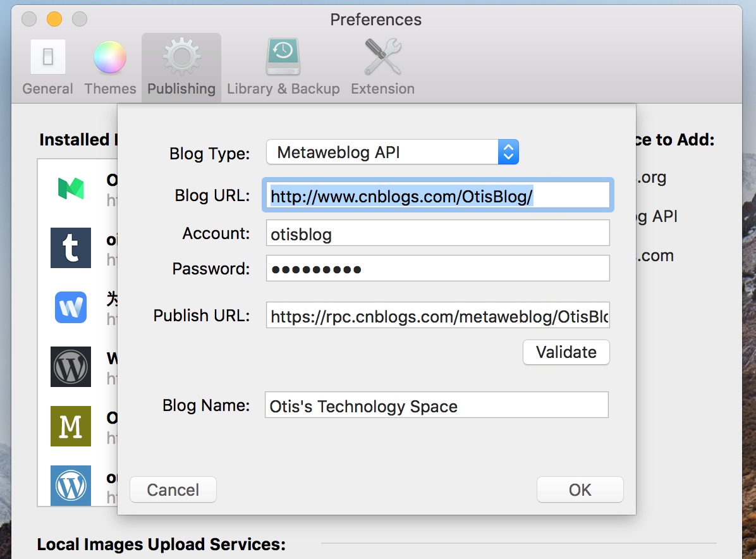This screenshot has height=559, width=756.
Task: Click the blue W blog service icon
Action: click(71, 307)
